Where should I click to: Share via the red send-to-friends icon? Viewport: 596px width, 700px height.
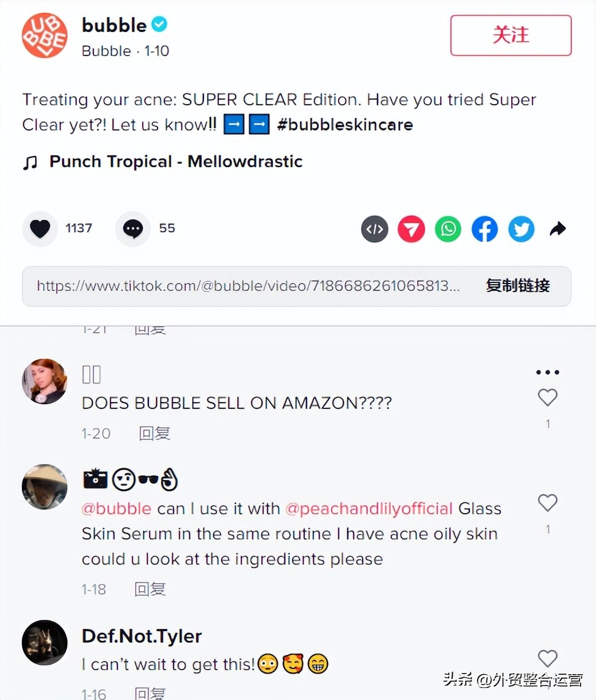coord(411,230)
